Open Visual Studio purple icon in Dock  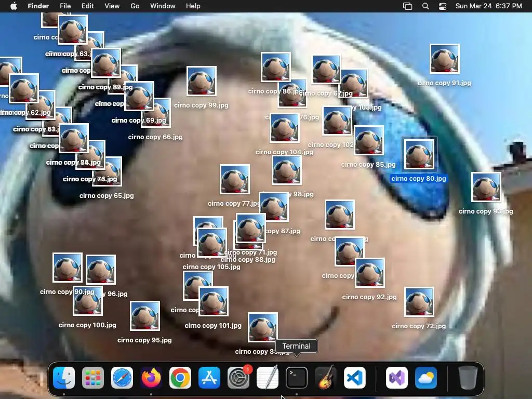tap(397, 378)
